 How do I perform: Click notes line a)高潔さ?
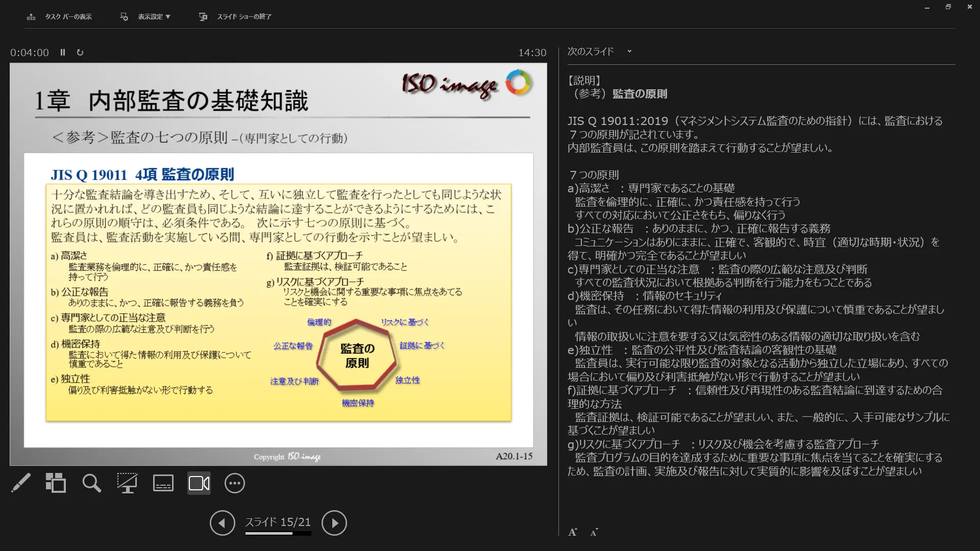651,188
